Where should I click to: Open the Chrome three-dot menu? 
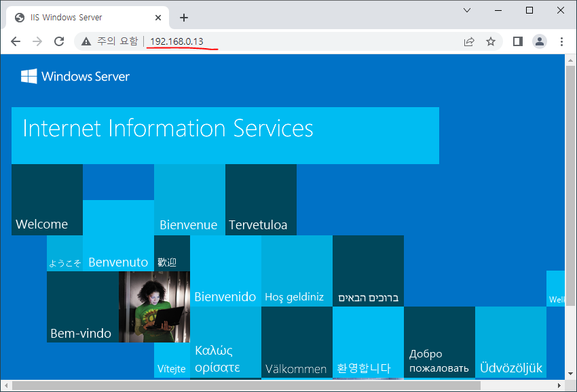(x=561, y=41)
